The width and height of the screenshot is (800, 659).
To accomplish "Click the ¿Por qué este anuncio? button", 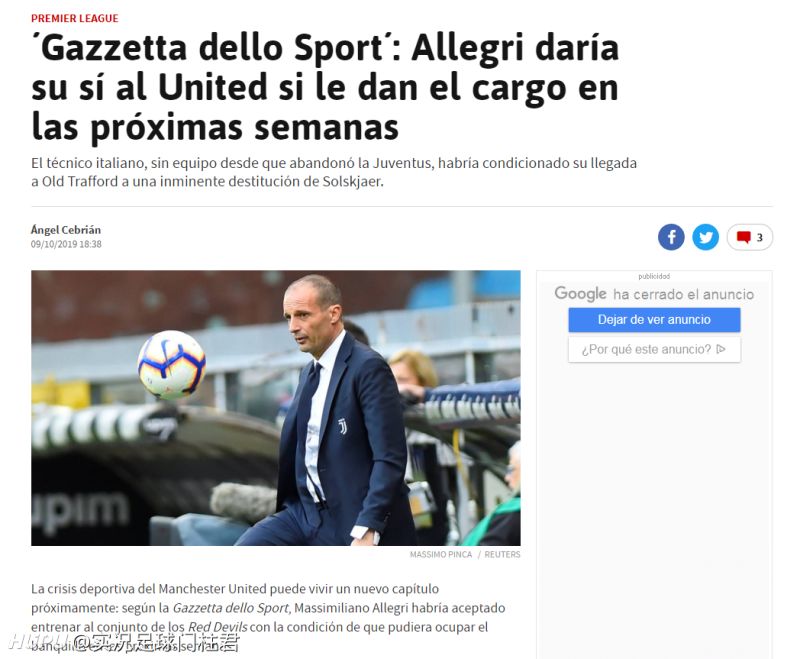I will tap(654, 349).
